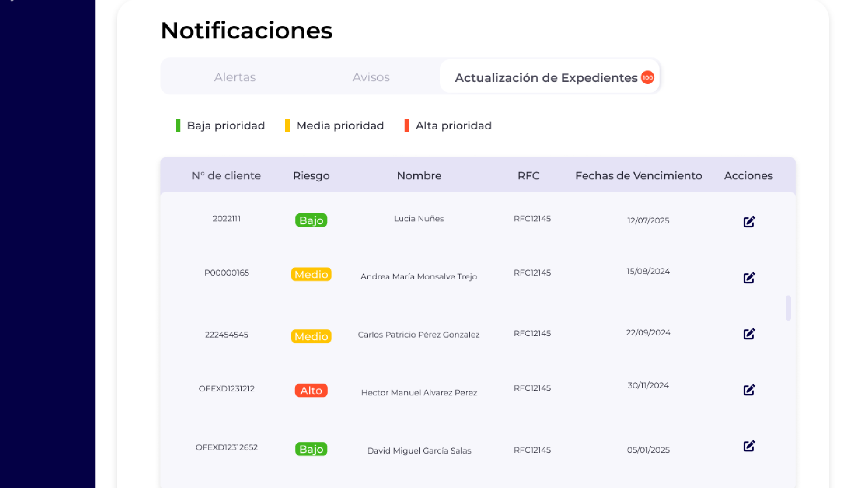Click edit icon for Hector Manuel Alvarez Perez
Screen dimensions: 868x488
point(749,390)
